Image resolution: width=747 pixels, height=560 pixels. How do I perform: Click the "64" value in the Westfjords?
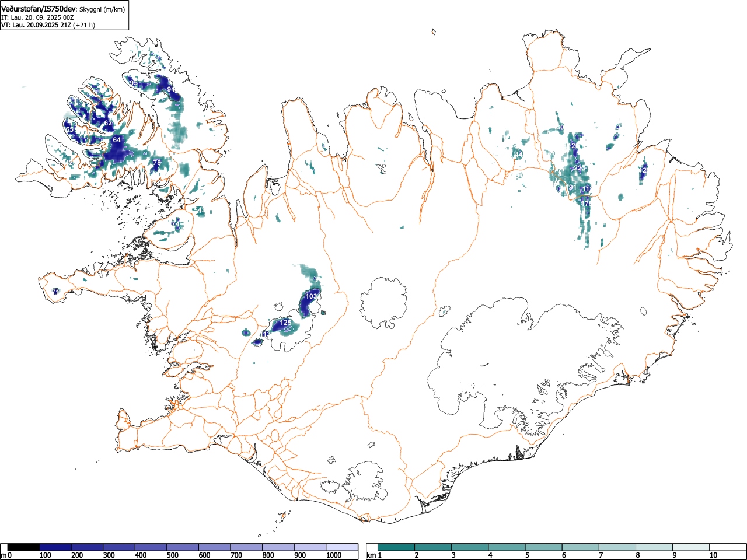tap(117, 140)
